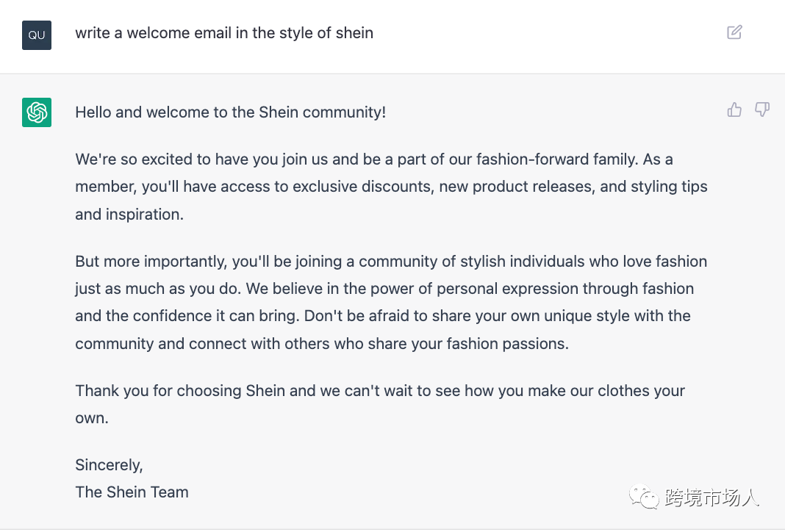Click the edit prompt pencil icon
Image resolution: width=785 pixels, height=532 pixels.
[734, 32]
